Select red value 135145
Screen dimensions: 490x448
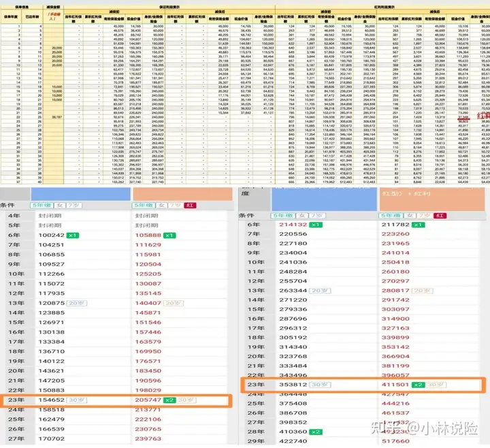point(148,293)
